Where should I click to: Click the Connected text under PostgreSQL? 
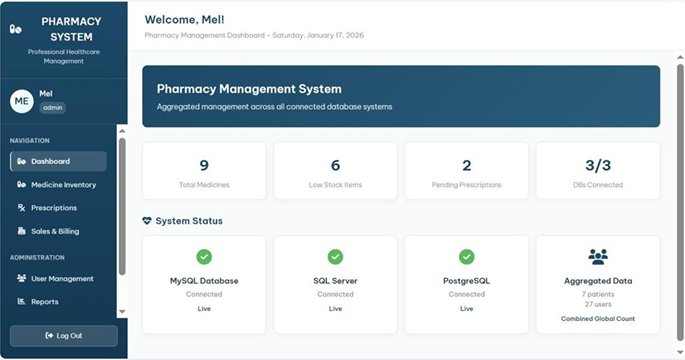(467, 294)
